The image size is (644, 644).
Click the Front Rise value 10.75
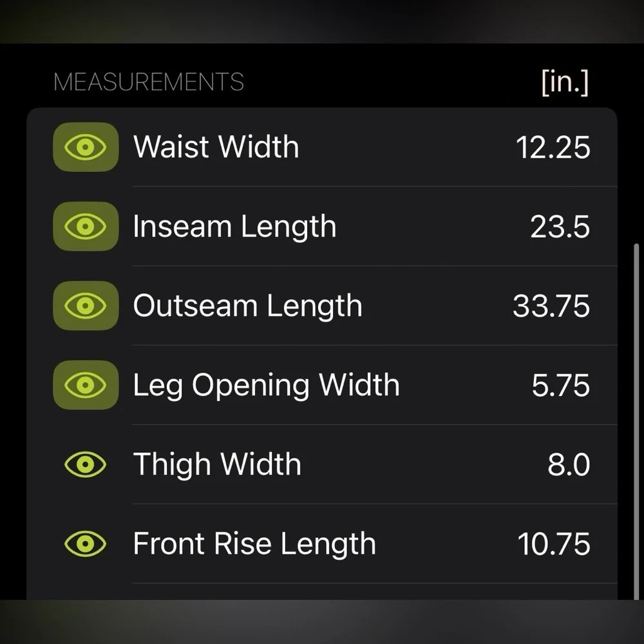554,544
